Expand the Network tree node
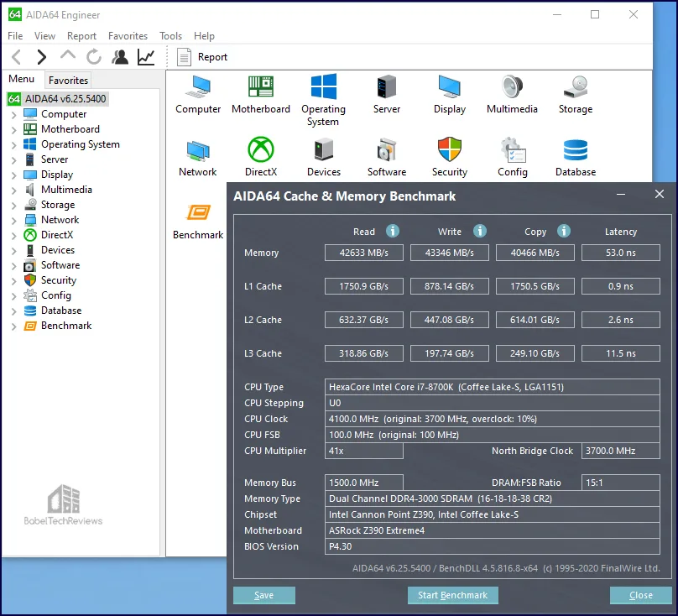678x616 pixels. [x=13, y=221]
